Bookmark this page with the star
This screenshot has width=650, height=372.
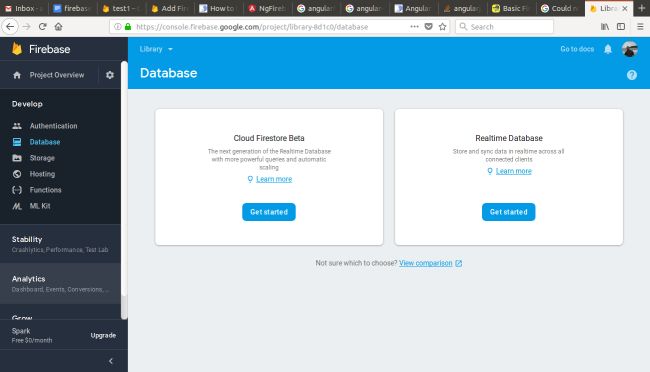coord(443,27)
